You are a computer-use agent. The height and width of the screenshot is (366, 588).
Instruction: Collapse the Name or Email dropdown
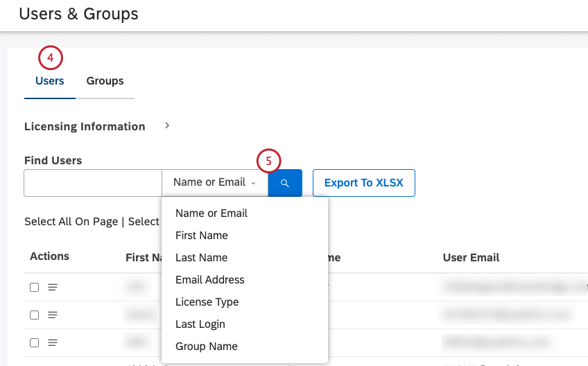214,183
